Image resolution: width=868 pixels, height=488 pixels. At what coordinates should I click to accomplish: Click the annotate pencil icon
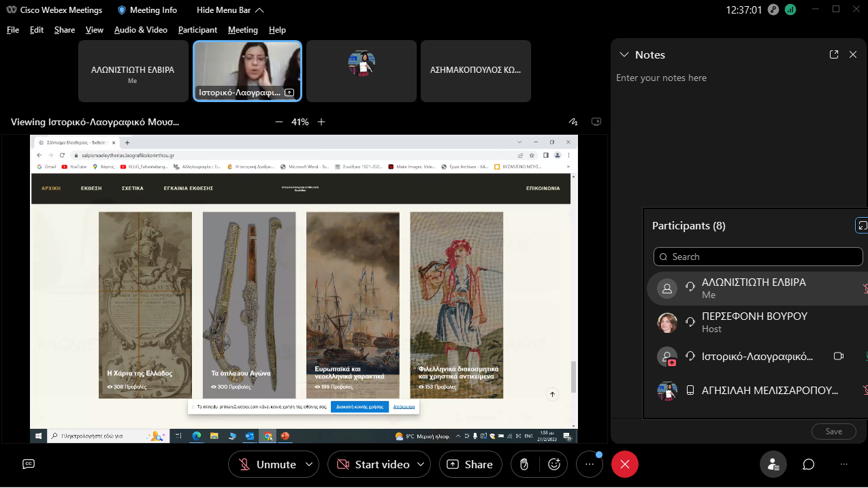point(573,122)
